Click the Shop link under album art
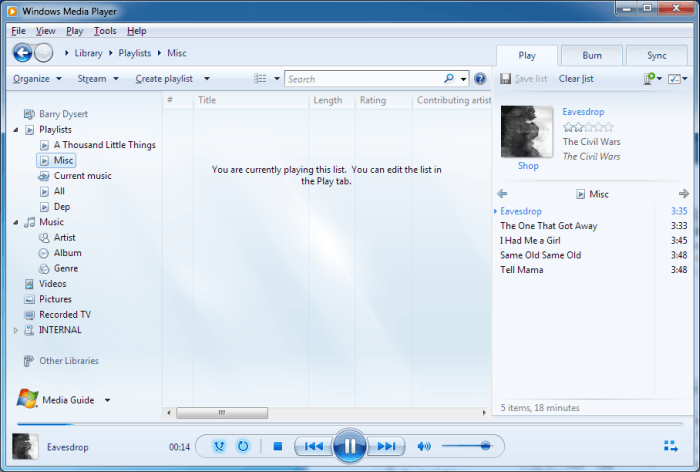Image resolution: width=700 pixels, height=472 pixels. 528,166
